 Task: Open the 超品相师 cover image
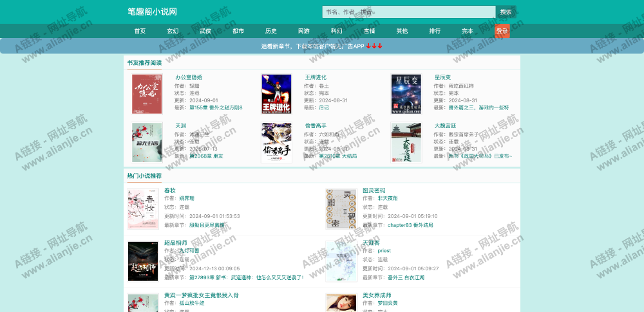(x=143, y=262)
